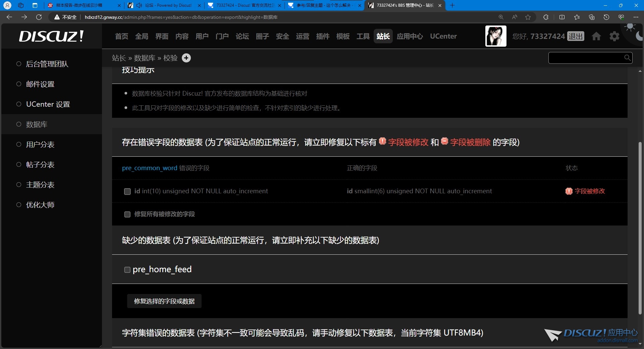Click 站长 in the breadcrumb
644x349 pixels.
click(x=119, y=58)
